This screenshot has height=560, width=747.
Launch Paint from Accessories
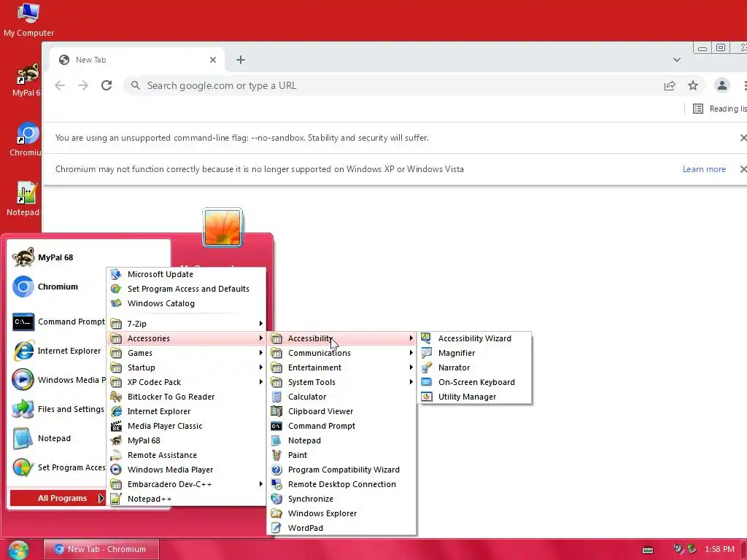(x=341, y=455)
